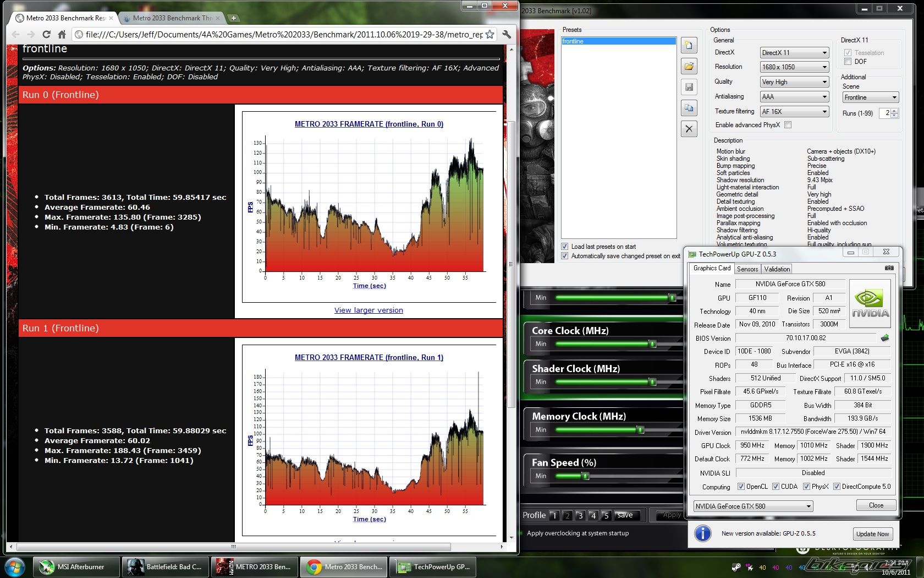Open the DirectX version dropdown
This screenshot has height=578, width=924.
[794, 53]
